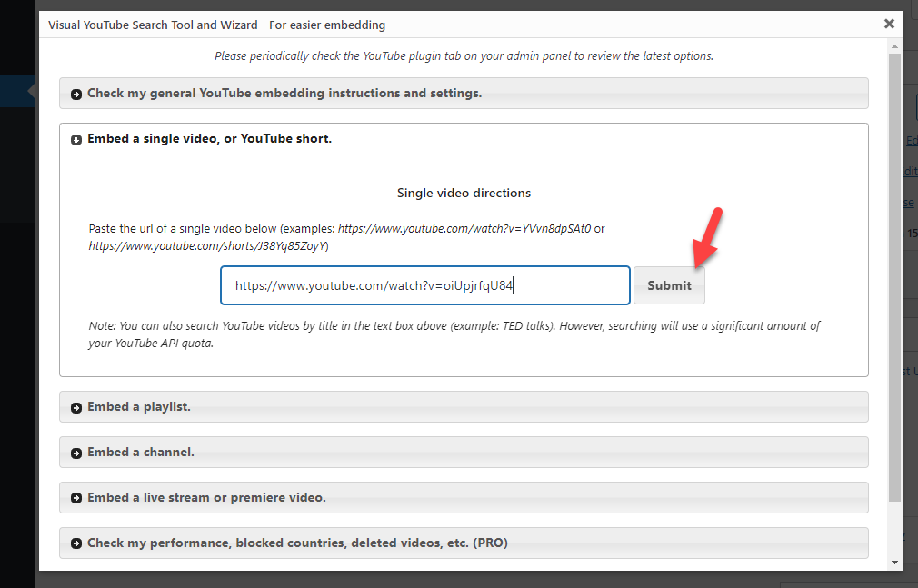Click the down-arrow icon beside Embed a single video
The height and width of the screenshot is (588, 918).
[x=76, y=139]
